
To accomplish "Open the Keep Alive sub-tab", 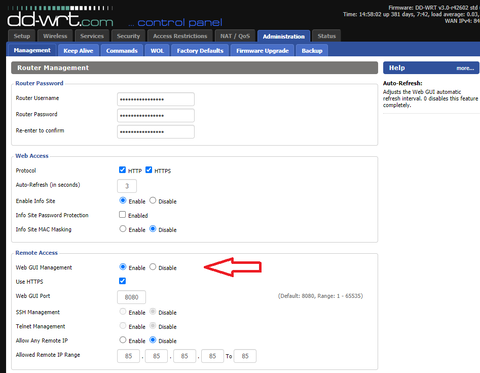I will point(78,51).
